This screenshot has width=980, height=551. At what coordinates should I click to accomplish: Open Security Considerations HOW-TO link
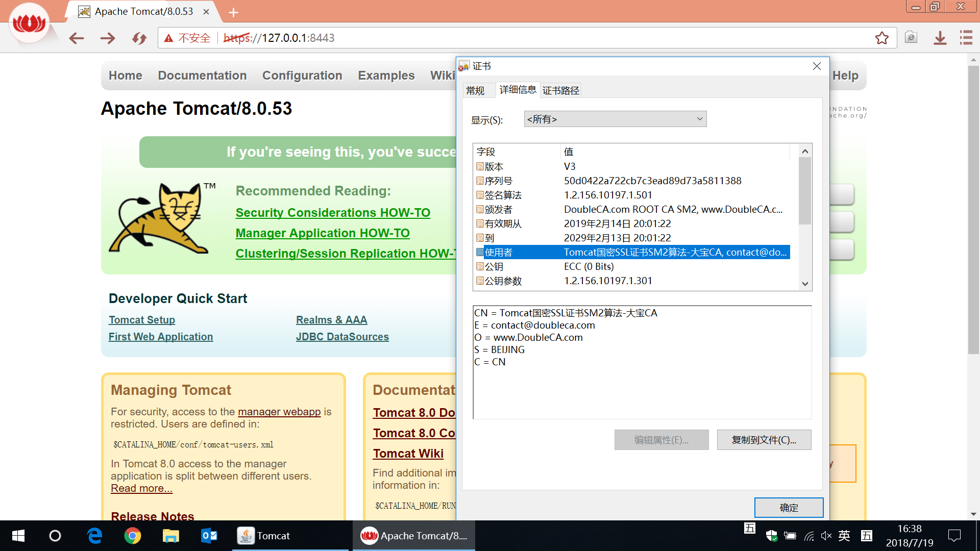coord(333,213)
